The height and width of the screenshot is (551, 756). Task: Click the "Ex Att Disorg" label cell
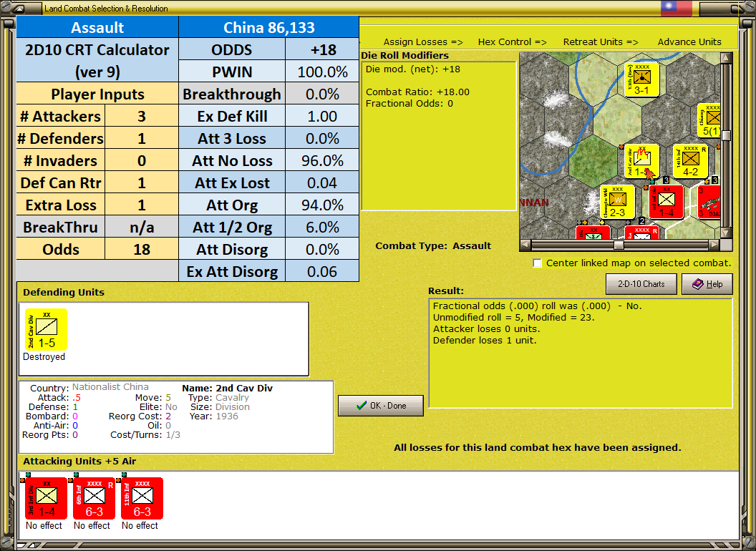point(232,271)
